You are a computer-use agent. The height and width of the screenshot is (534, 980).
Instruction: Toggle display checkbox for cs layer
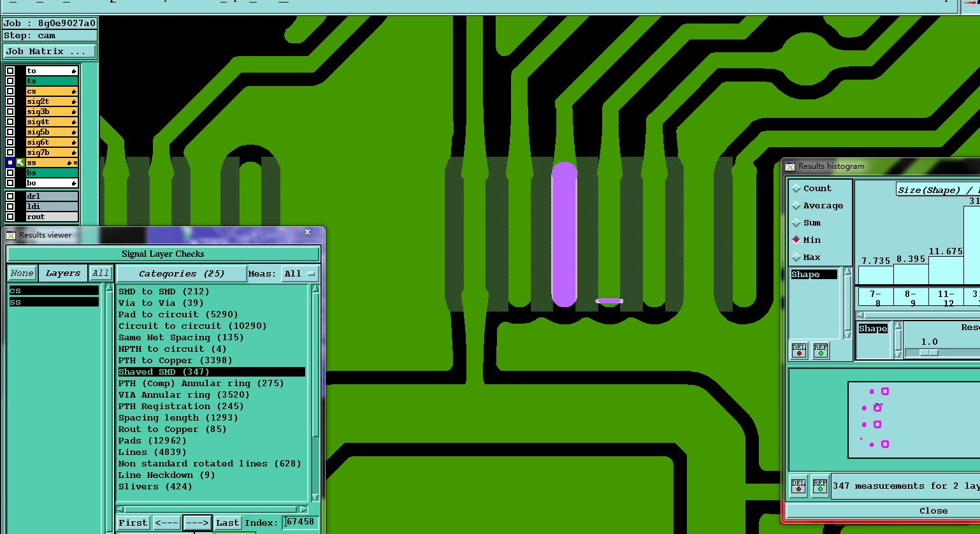coord(10,91)
